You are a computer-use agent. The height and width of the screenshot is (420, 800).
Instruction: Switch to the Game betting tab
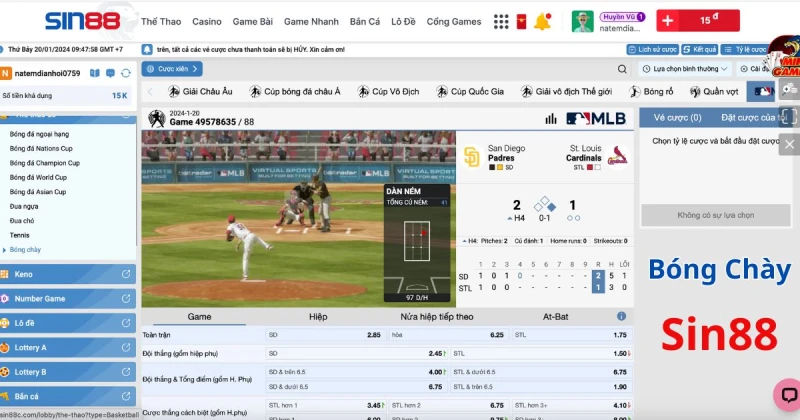(199, 316)
